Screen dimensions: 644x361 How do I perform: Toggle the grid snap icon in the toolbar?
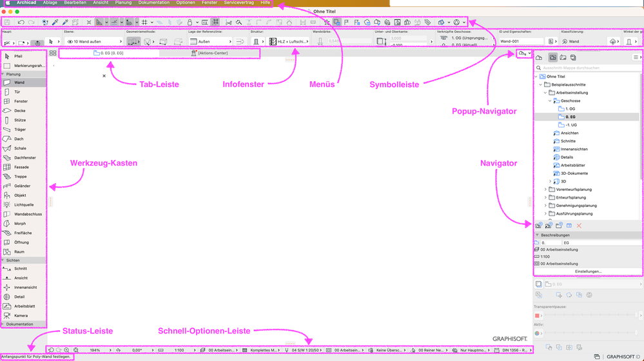(144, 22)
